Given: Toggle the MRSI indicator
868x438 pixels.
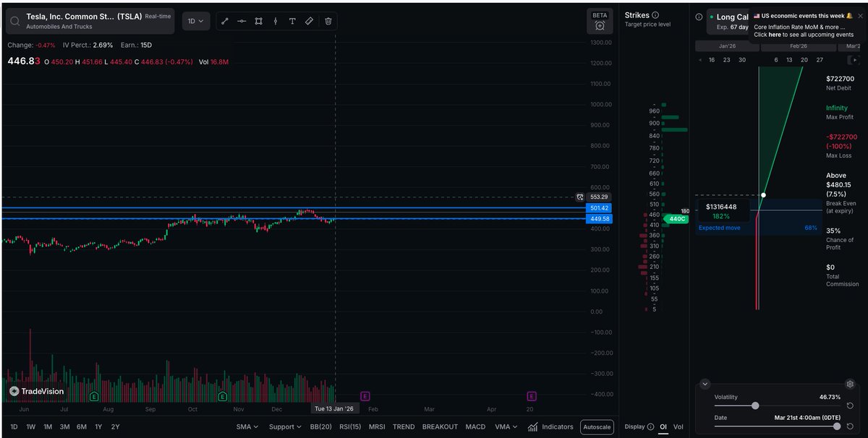Looking at the screenshot, I should (377, 427).
